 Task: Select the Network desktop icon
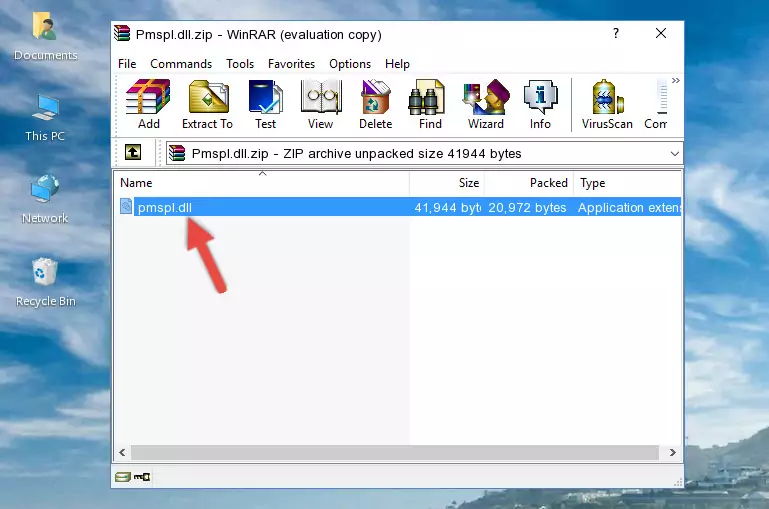(x=45, y=199)
